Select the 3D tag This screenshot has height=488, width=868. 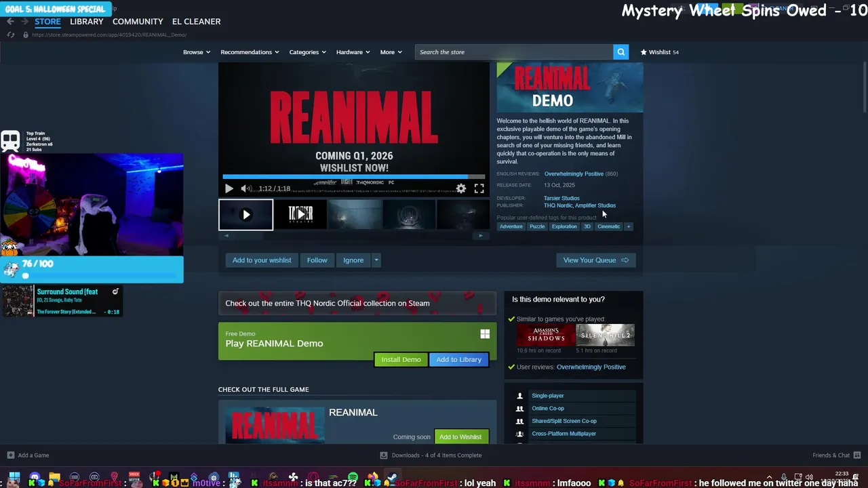pos(587,226)
